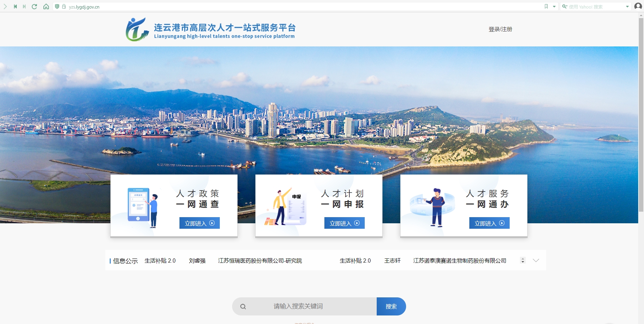Open the Yahoo search engine dropdown
This screenshot has width=644, height=324.
[x=627, y=6]
